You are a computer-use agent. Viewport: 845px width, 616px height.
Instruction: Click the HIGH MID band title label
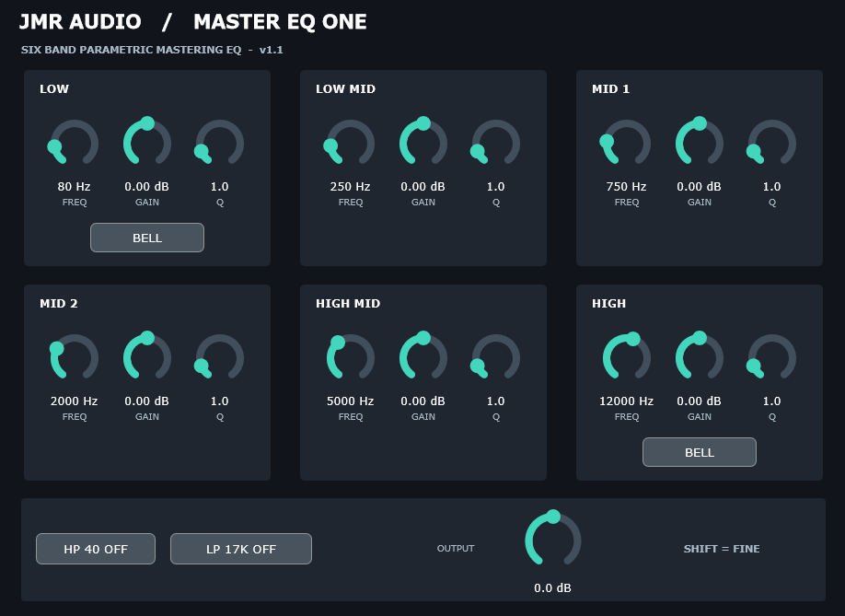click(348, 304)
